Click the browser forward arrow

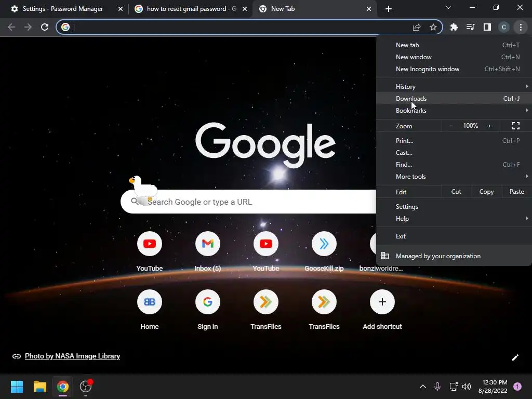click(28, 27)
